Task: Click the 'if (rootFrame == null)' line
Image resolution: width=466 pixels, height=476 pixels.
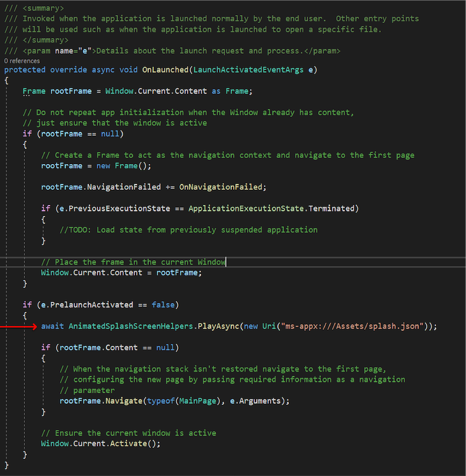Action: (73, 134)
